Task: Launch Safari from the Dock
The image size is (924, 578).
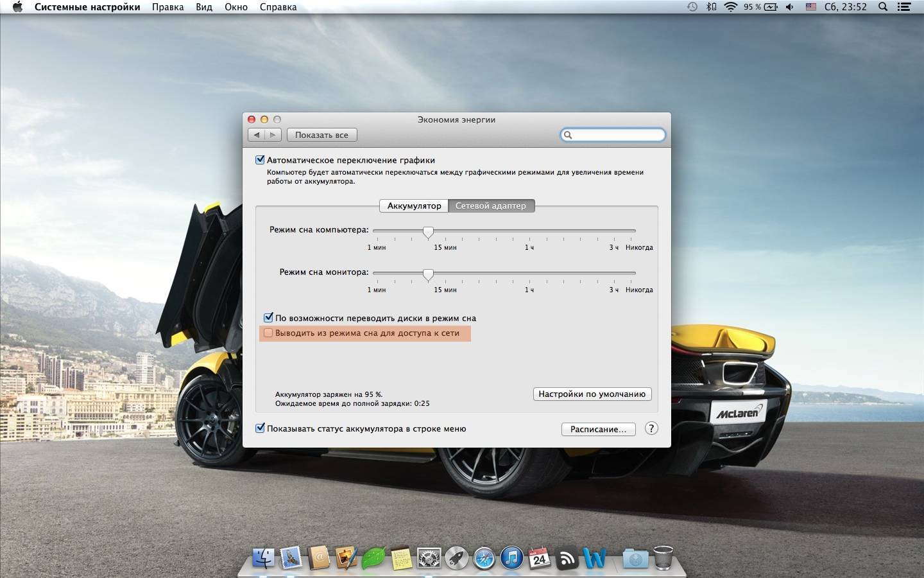Action: [x=484, y=559]
